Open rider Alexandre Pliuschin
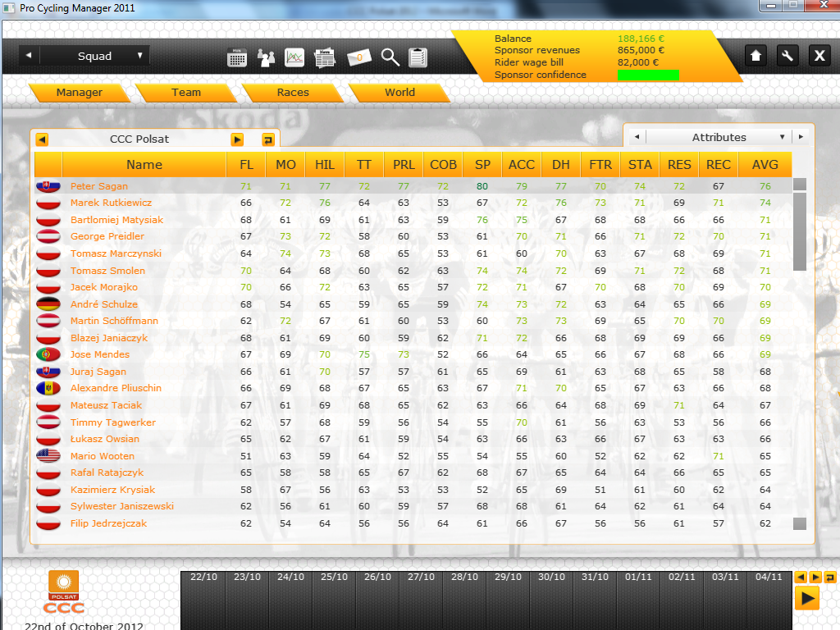 click(x=116, y=388)
